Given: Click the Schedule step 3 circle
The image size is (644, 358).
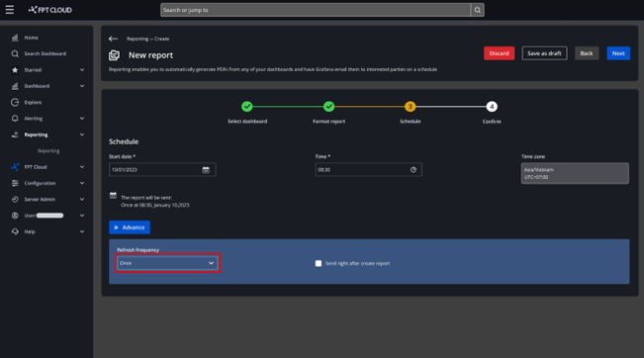Looking at the screenshot, I should [x=410, y=107].
